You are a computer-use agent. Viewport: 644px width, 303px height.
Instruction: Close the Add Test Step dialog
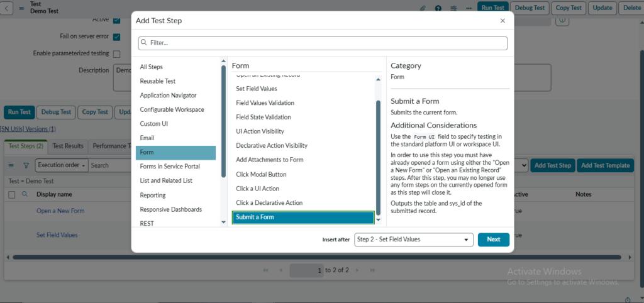pyautogui.click(x=502, y=21)
